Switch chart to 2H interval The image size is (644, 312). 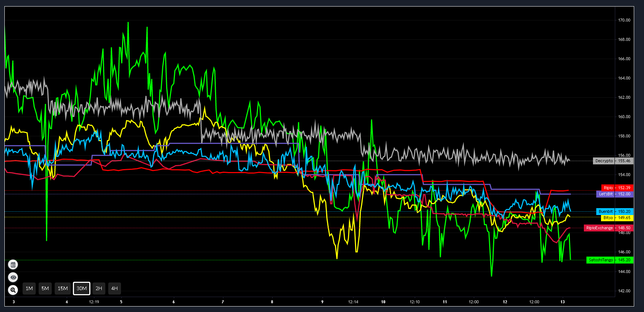pos(99,288)
